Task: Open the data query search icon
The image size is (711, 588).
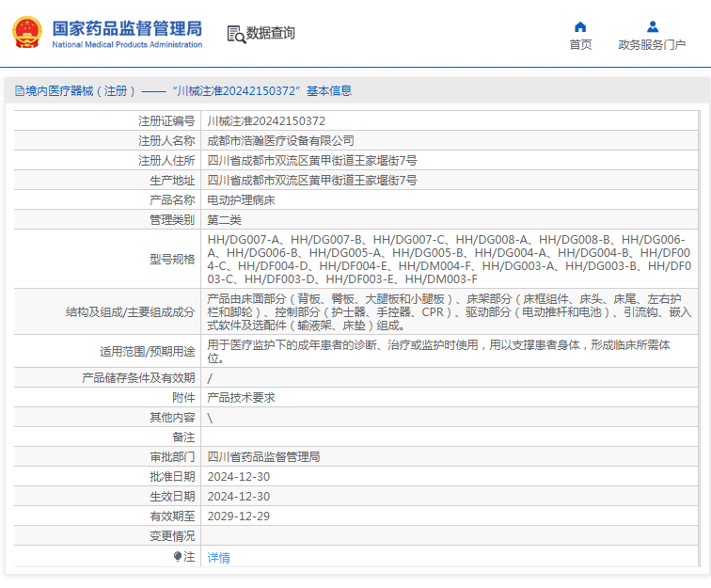Action: 236,35
